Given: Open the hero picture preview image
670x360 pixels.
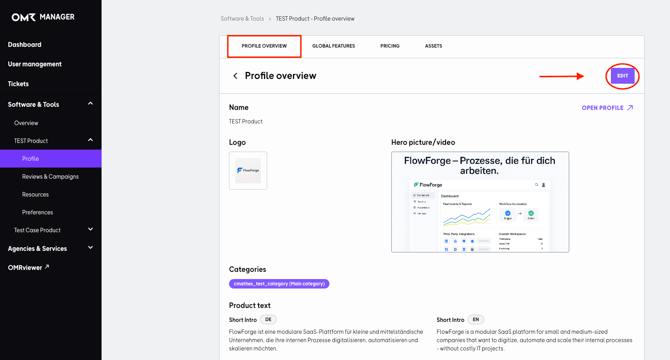Looking at the screenshot, I should 480,202.
